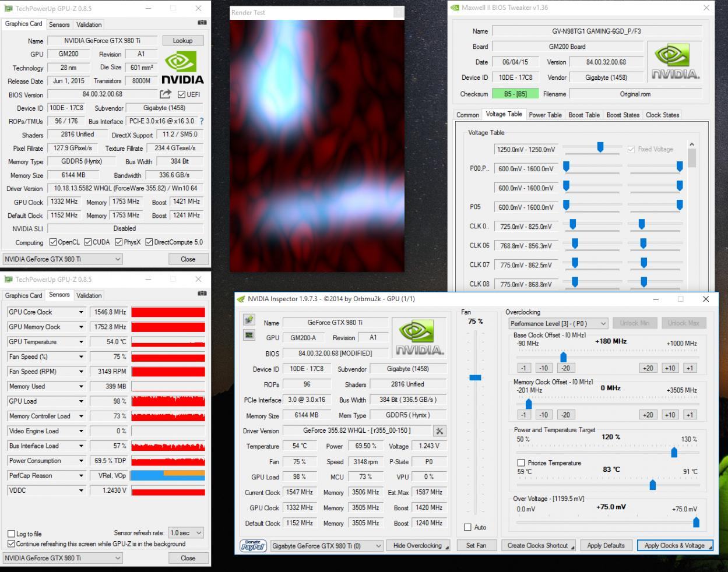Open the GPU Temperature sensor dropdown

pos(82,342)
